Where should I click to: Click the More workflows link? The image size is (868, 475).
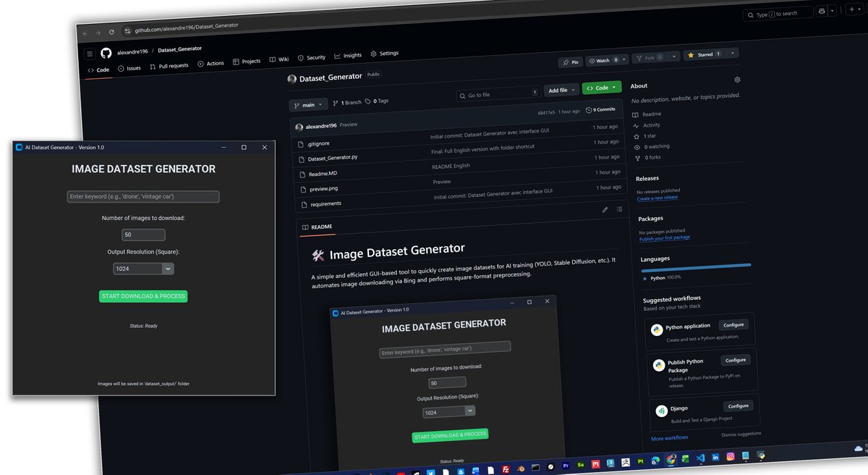click(670, 438)
